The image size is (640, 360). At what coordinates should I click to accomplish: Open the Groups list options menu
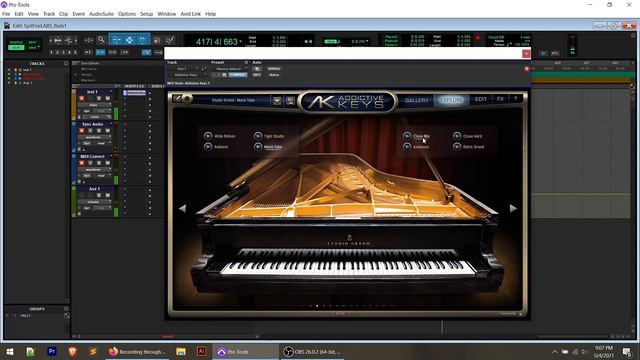tap(66, 309)
